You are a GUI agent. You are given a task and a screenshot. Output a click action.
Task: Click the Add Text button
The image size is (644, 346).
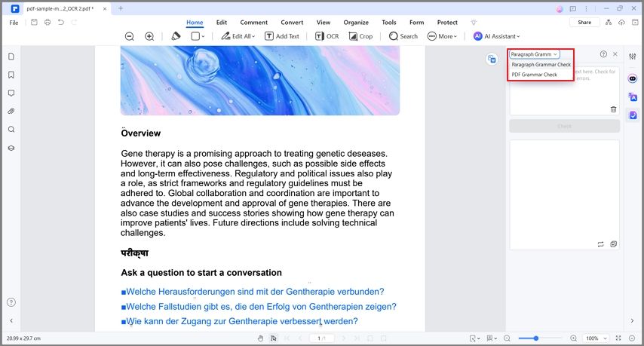click(282, 36)
